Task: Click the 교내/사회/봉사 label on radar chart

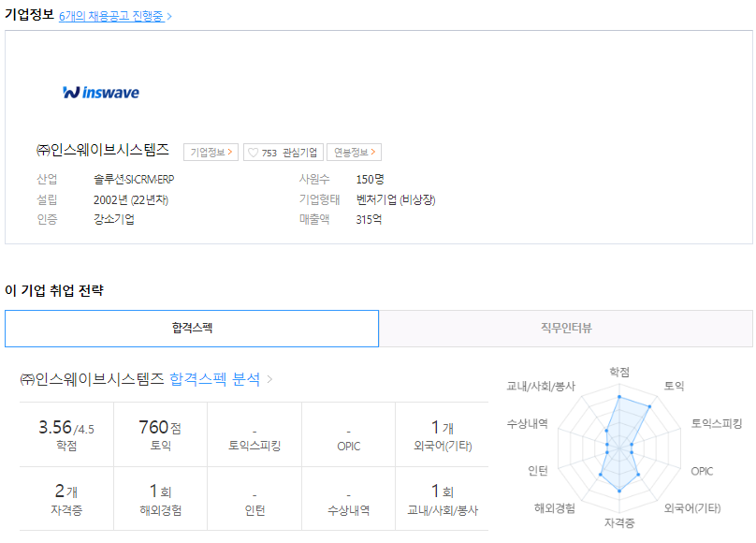Action: click(541, 387)
